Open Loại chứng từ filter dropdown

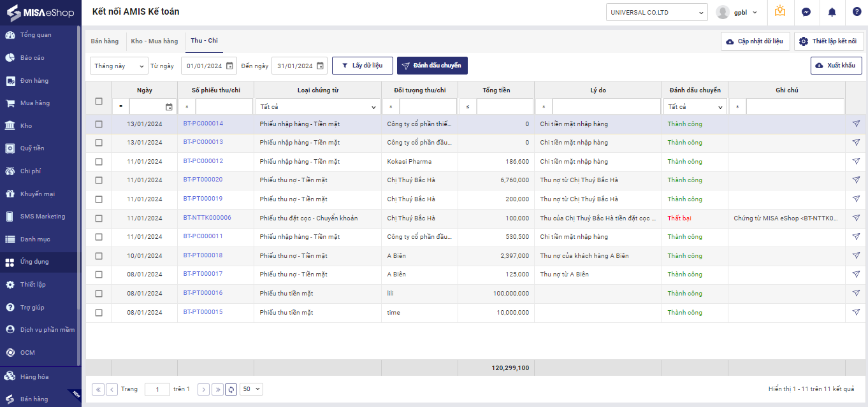[318, 107]
